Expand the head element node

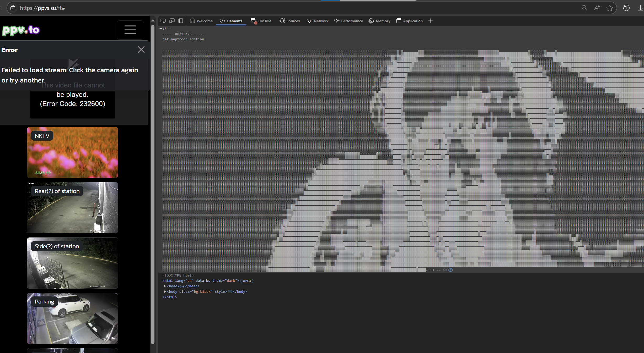165,286
